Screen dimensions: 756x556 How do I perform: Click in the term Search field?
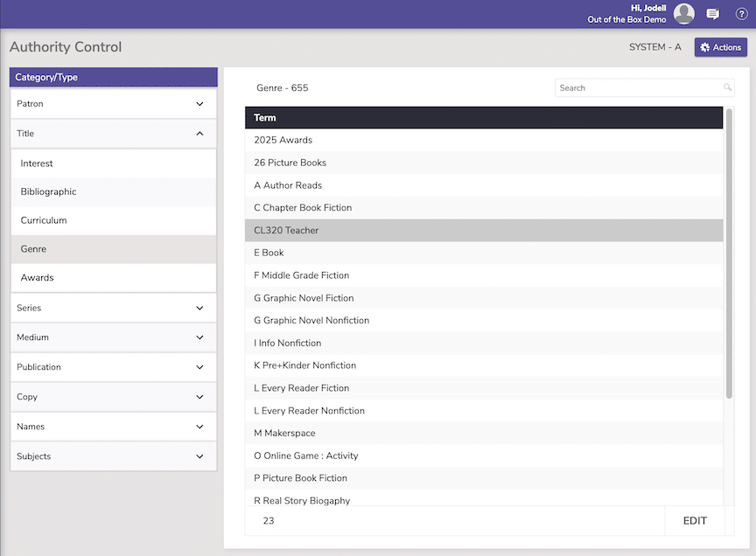pyautogui.click(x=639, y=87)
